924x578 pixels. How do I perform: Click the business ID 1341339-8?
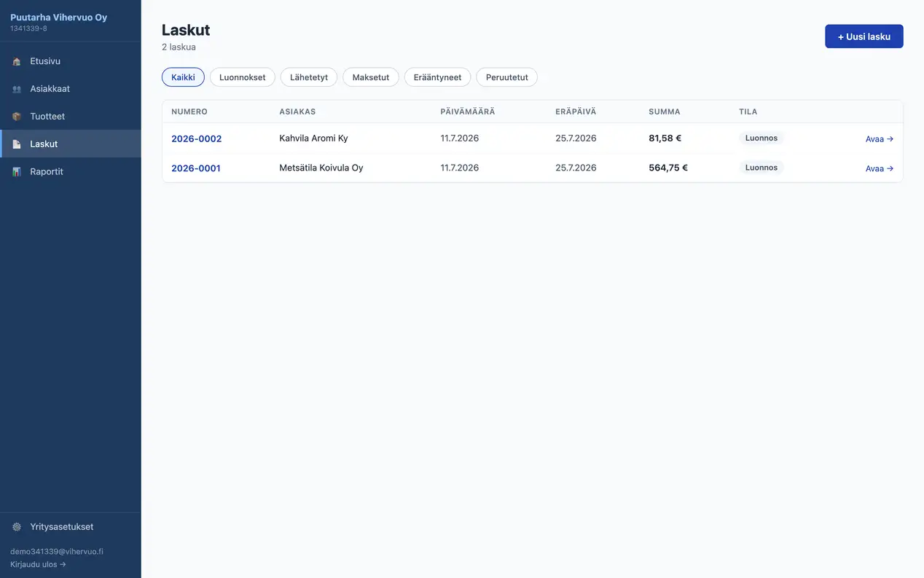[x=28, y=28]
